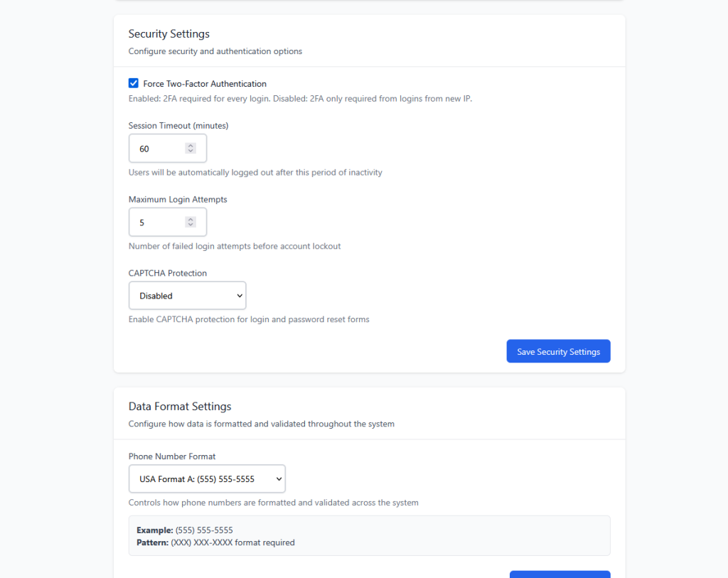728x578 pixels.
Task: Click the Data Format Settings section heading
Action: (x=179, y=406)
